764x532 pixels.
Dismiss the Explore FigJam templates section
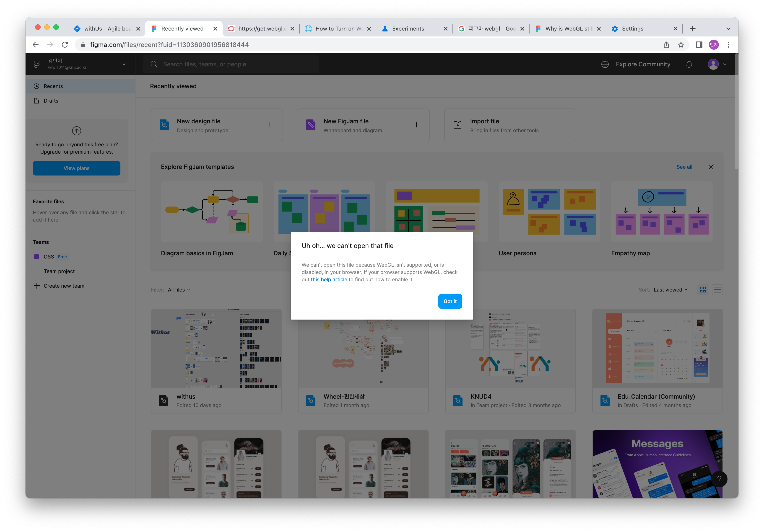coord(711,167)
